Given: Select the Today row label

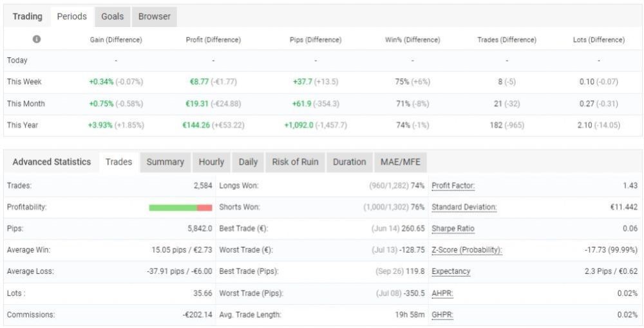Looking at the screenshot, I should [x=17, y=60].
